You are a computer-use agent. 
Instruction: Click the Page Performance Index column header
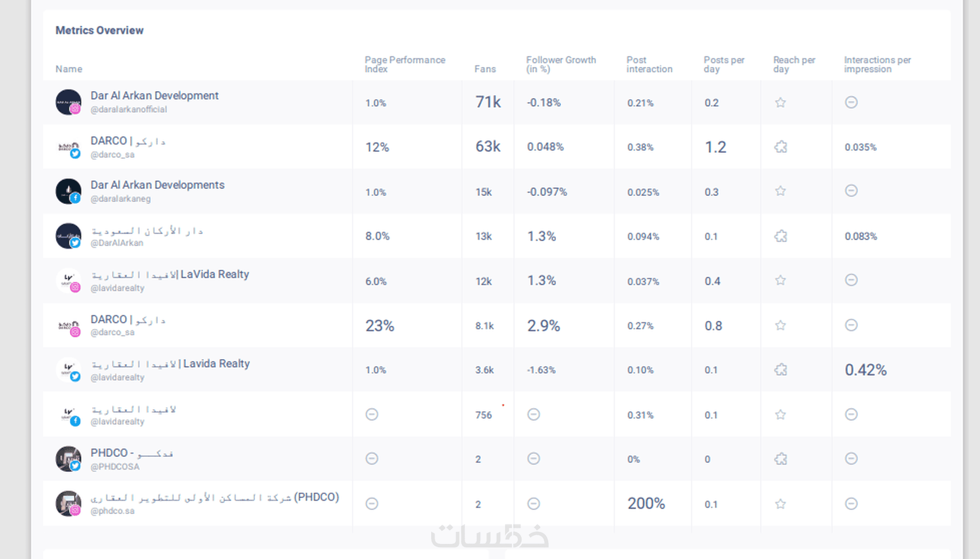404,65
